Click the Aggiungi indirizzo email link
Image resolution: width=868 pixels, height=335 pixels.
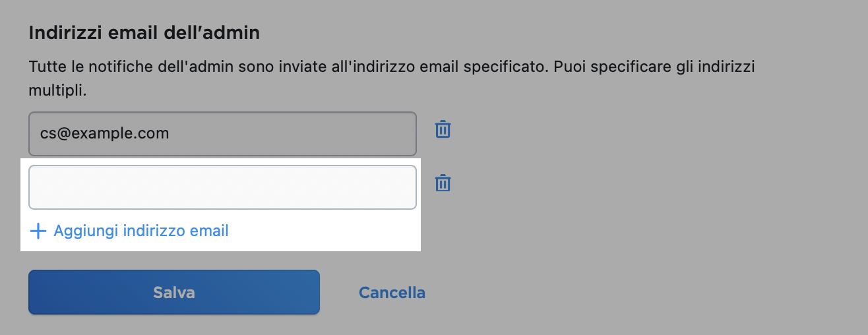[141, 231]
